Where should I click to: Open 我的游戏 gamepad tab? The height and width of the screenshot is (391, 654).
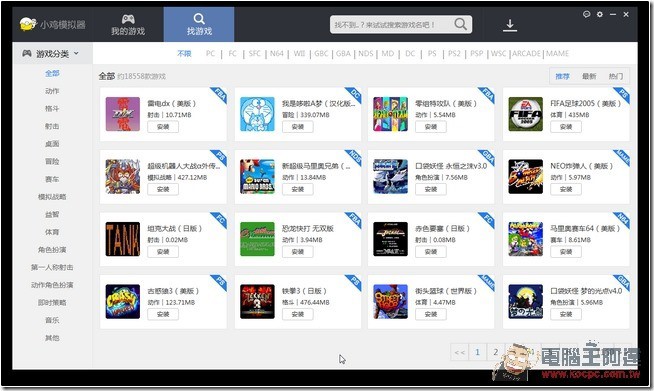coord(128,25)
